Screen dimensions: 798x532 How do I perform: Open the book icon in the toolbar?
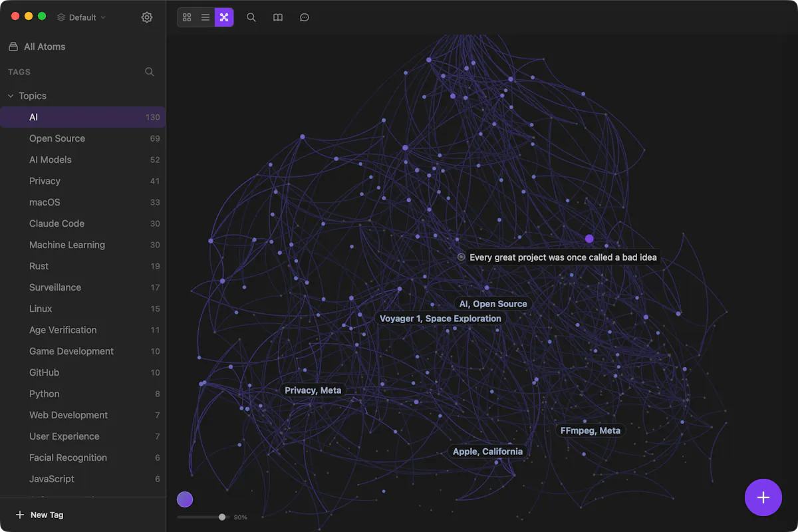point(278,17)
